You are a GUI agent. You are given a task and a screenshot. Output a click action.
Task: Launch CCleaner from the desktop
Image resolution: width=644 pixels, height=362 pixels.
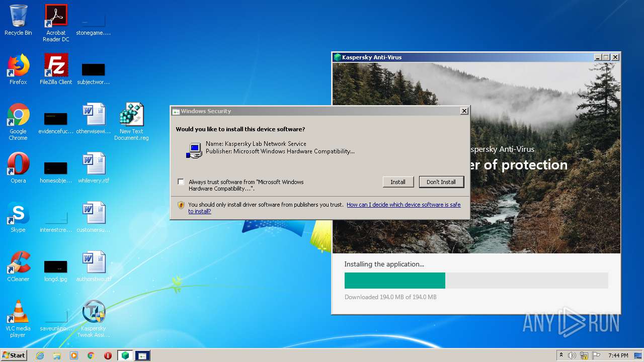(18, 266)
